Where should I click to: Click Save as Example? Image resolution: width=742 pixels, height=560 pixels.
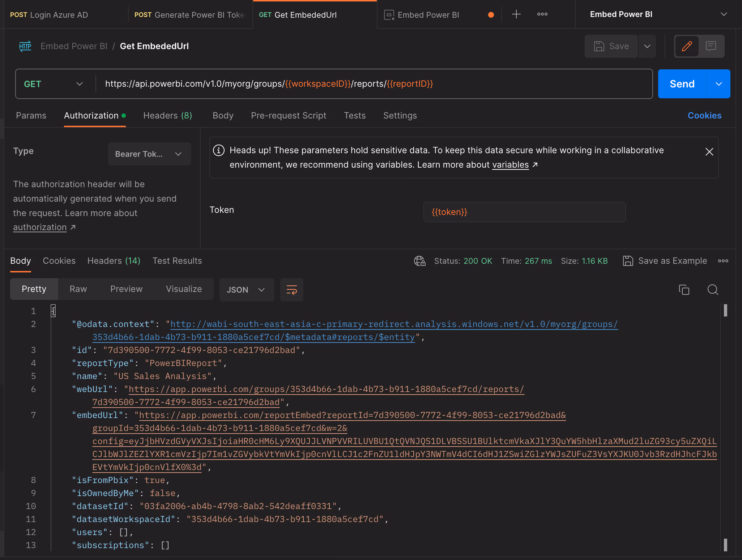[665, 261]
